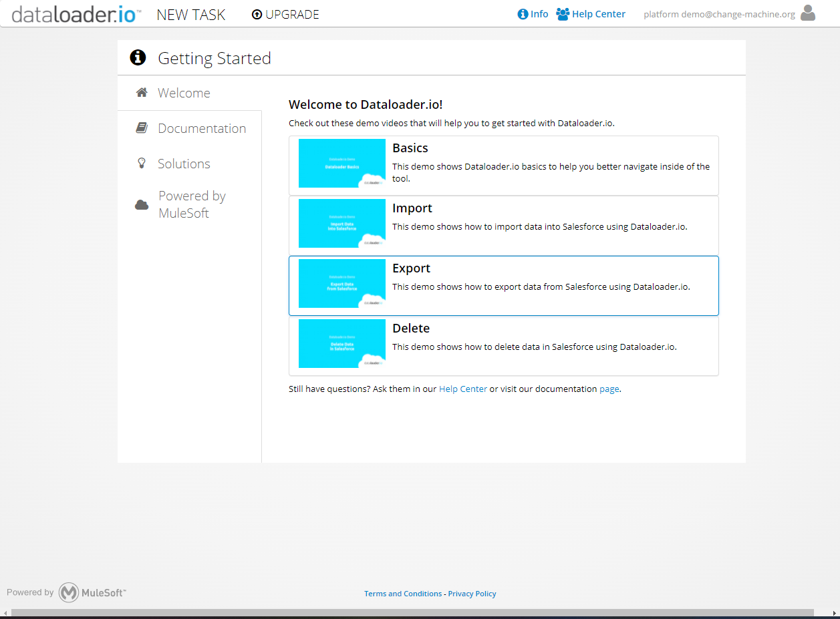This screenshot has height=619, width=840.
Task: Click the Delete demo description text
Action: tap(535, 347)
